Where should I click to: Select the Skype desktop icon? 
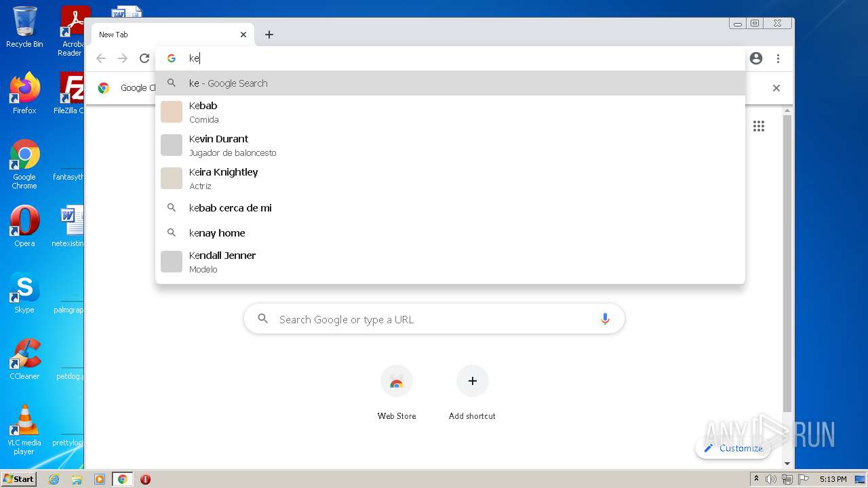[24, 293]
